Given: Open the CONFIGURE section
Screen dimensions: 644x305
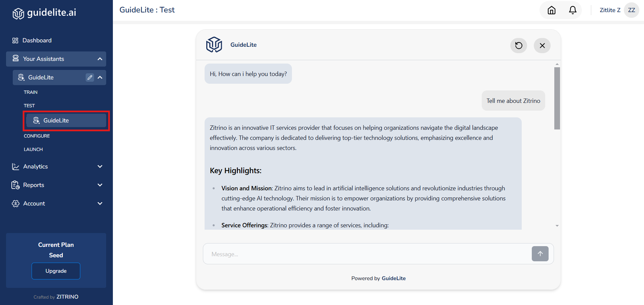Looking at the screenshot, I should pyautogui.click(x=37, y=136).
